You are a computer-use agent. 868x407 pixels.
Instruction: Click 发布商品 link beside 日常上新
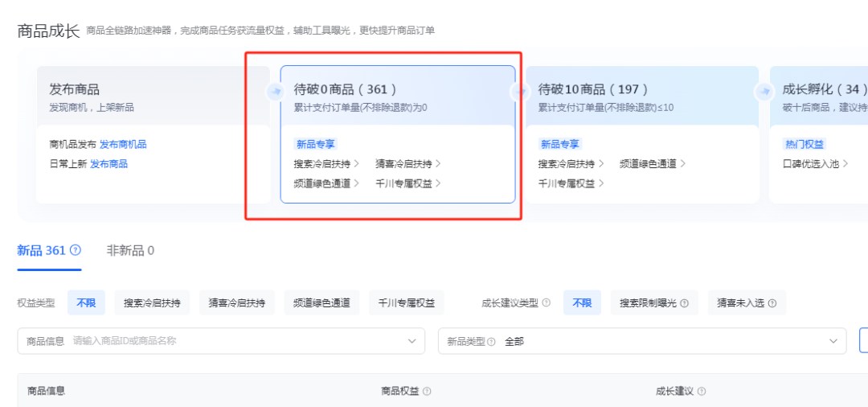coord(108,164)
